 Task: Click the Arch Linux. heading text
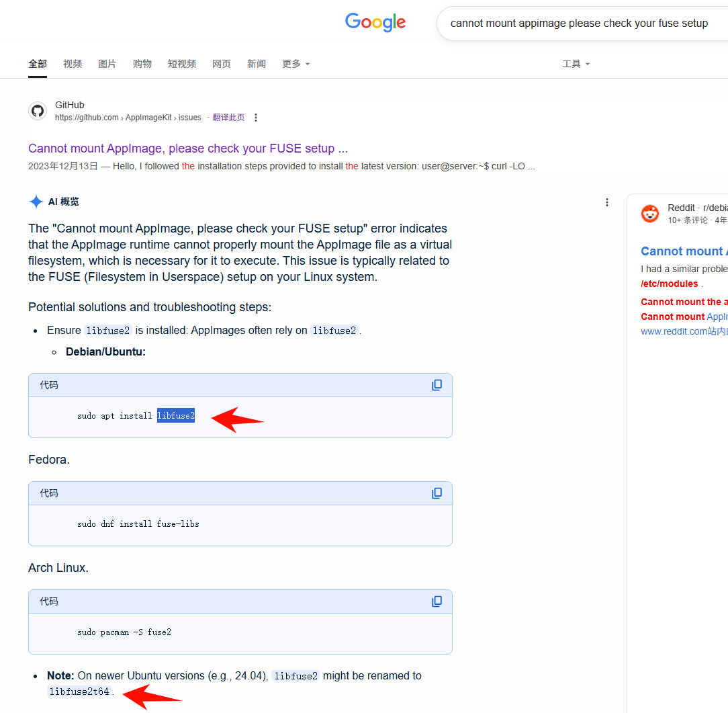tap(58, 568)
